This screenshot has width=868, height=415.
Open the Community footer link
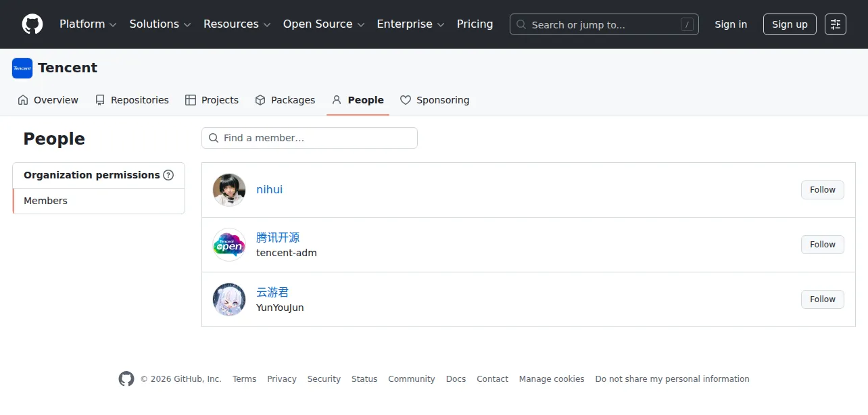(412, 379)
